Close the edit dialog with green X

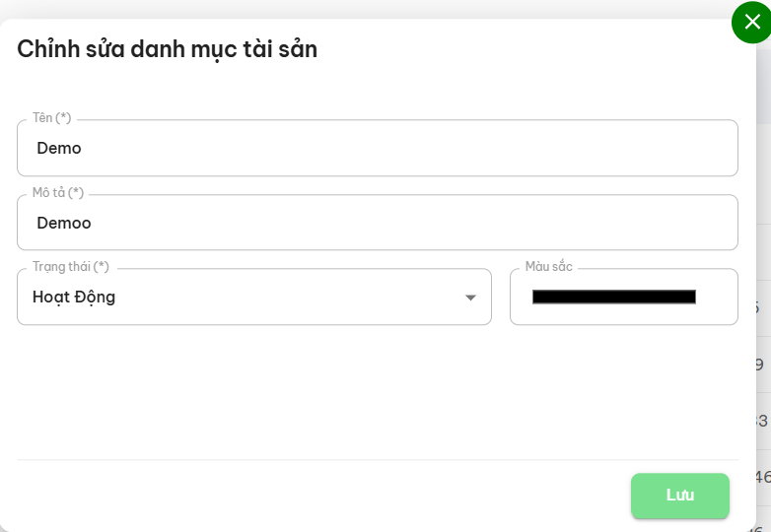click(751, 22)
